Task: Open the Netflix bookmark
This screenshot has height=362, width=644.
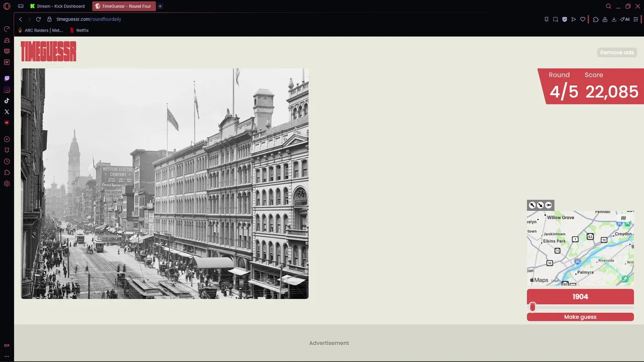Action: click(79, 30)
